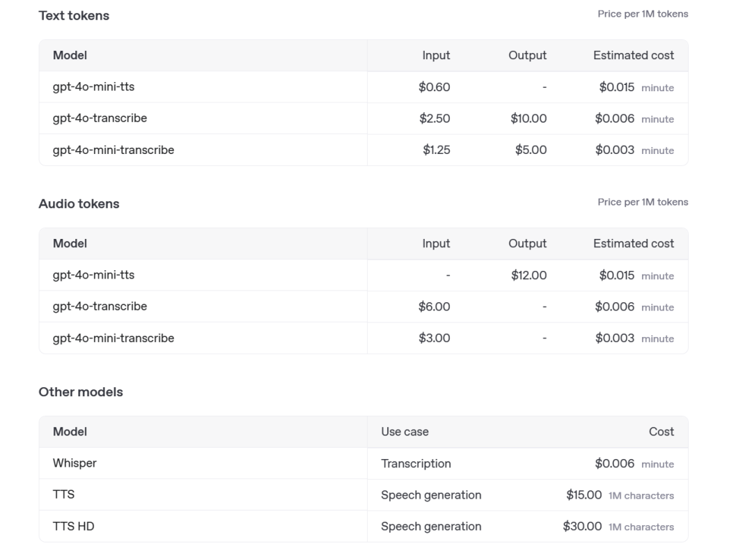The width and height of the screenshot is (752, 560).
Task: Select gpt-4o-mini-transcribe in Text tokens table
Action: coord(113,150)
